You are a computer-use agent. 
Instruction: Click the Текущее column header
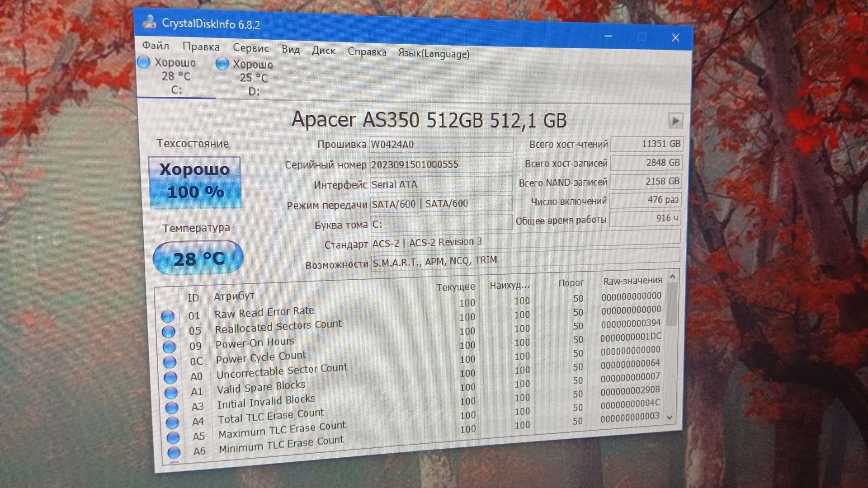[455, 287]
